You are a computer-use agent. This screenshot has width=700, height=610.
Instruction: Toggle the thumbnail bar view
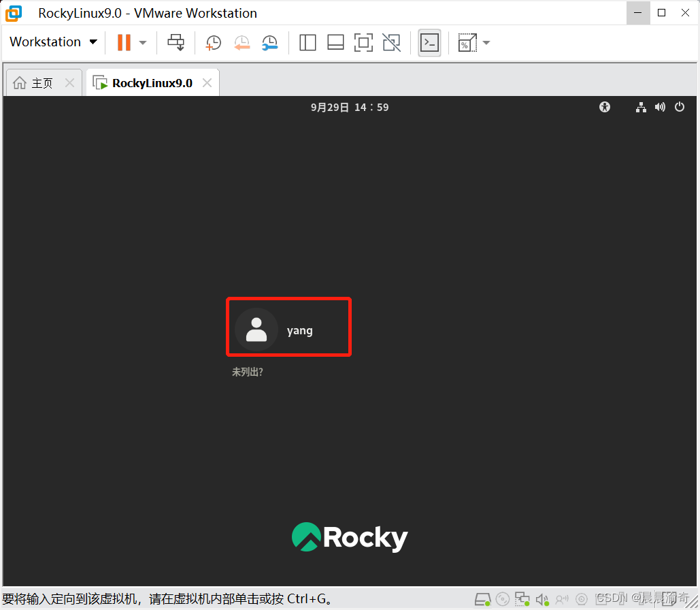[x=336, y=43]
